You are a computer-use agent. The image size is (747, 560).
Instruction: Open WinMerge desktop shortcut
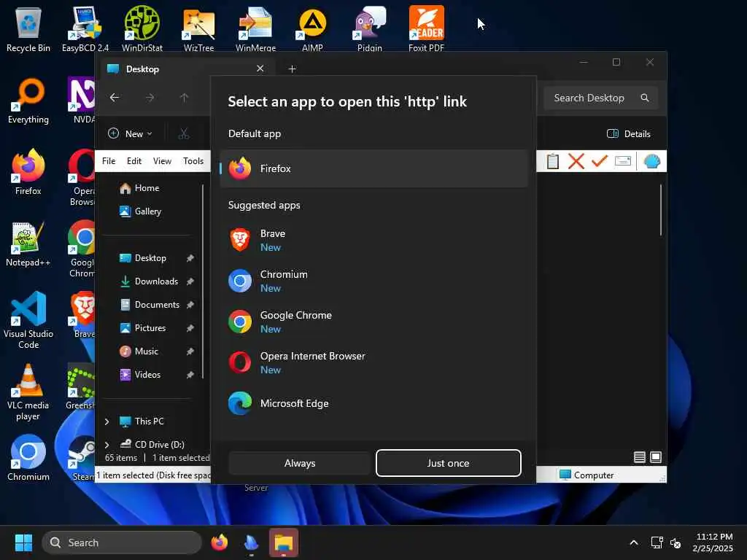coord(255,29)
